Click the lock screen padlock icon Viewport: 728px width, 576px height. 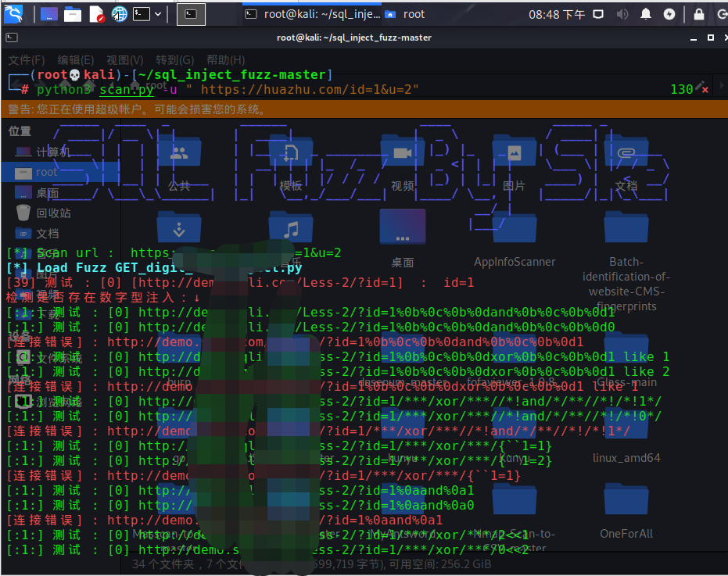[x=699, y=14]
